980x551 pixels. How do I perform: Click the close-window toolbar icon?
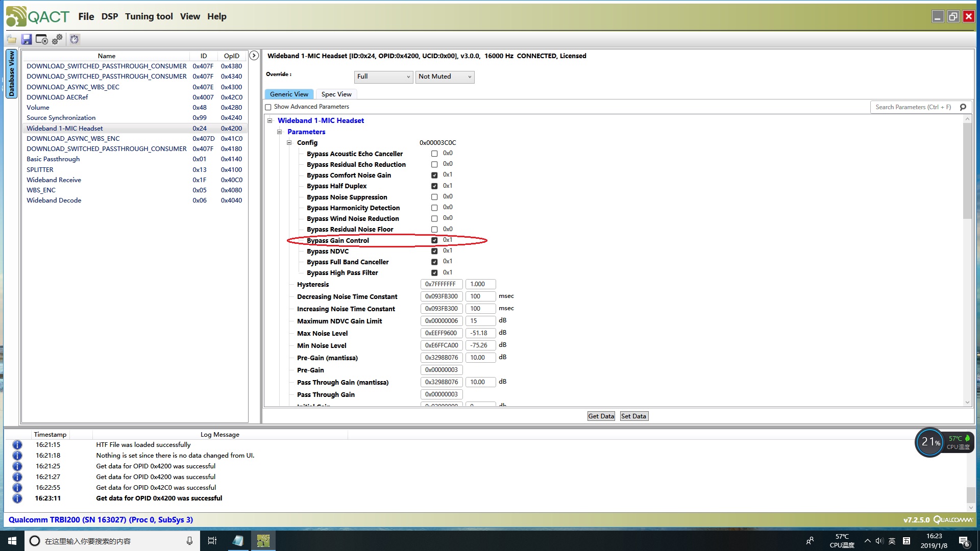click(x=42, y=39)
